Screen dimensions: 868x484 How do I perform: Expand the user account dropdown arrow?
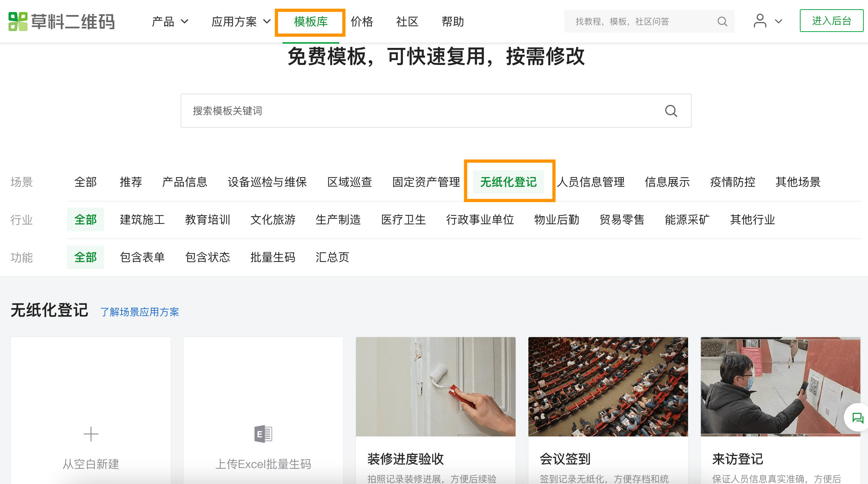pos(779,20)
